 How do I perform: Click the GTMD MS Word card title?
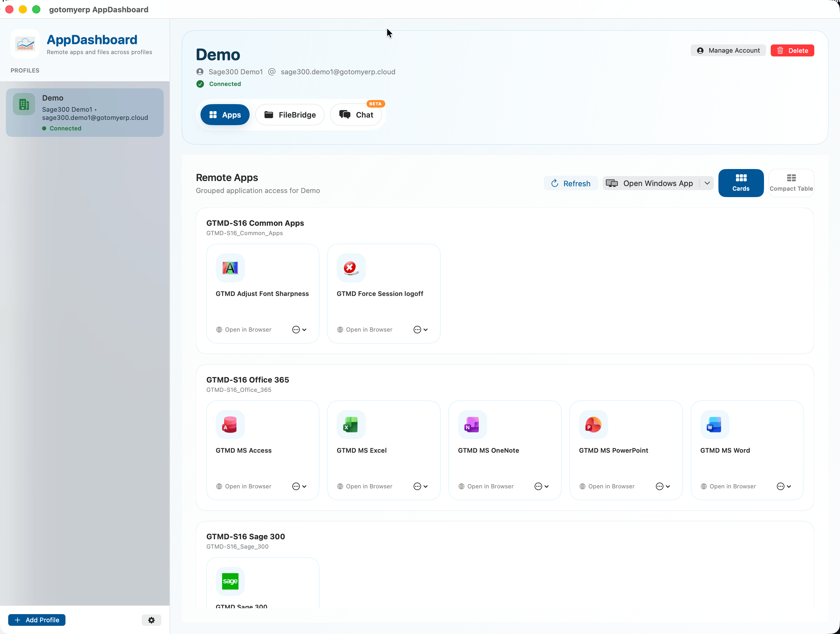pos(725,451)
